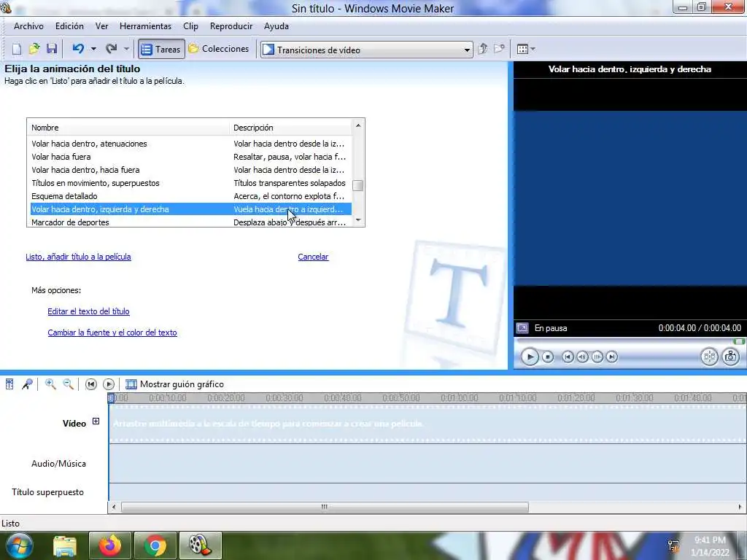Click the timeline ruler at 0:00:30.00
Screen dimensions: 747x560
pyautogui.click(x=285, y=398)
